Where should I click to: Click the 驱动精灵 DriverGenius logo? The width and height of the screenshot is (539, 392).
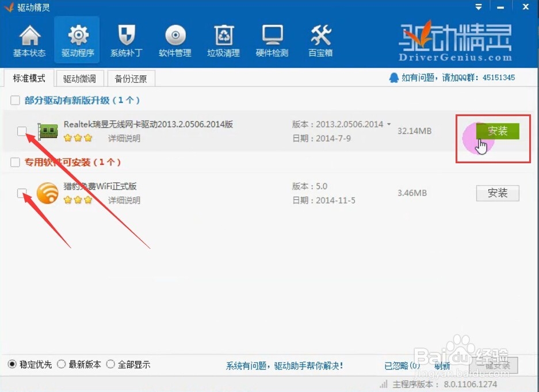point(455,41)
